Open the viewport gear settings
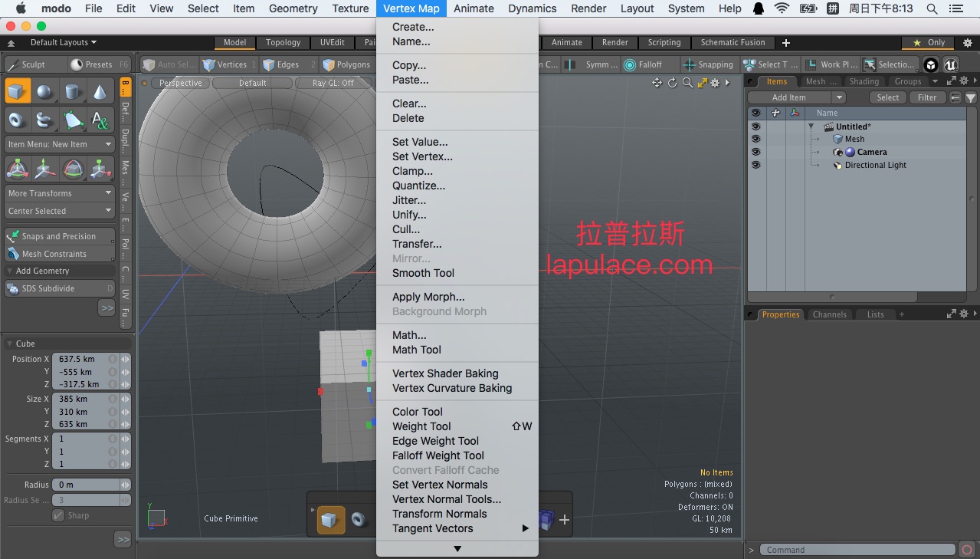Screen dimensions: 980x559 715,83
